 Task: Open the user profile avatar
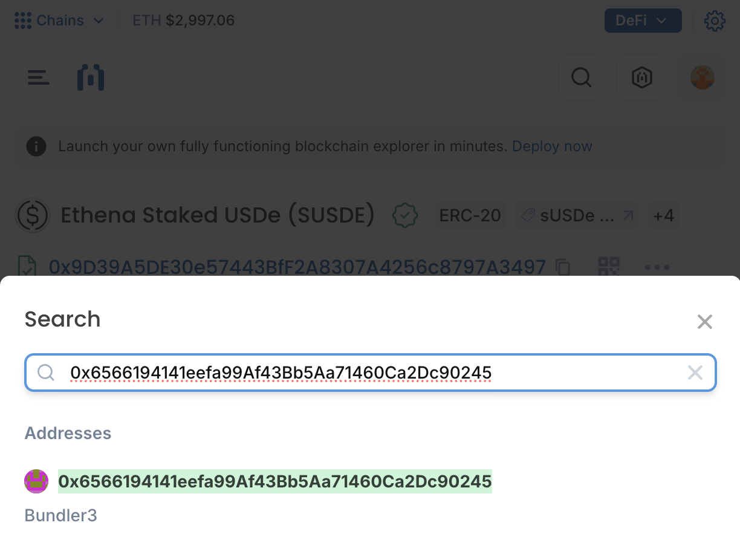[702, 77]
